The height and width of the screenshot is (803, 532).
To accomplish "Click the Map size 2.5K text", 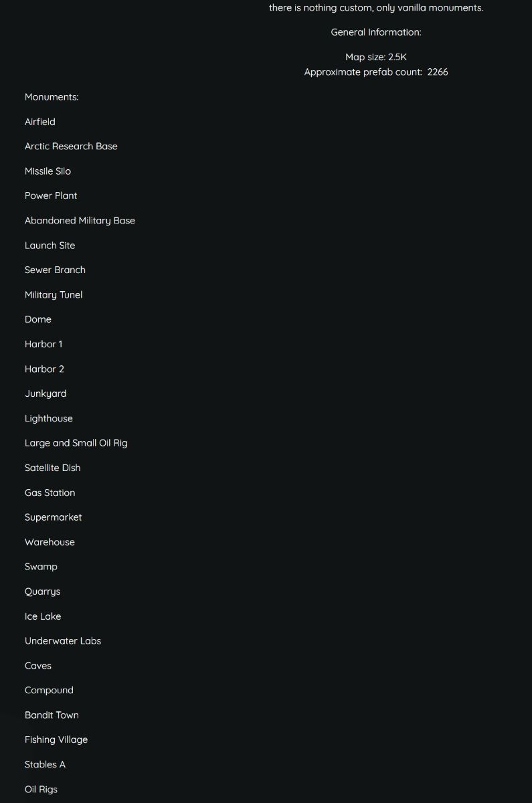I will click(376, 58).
